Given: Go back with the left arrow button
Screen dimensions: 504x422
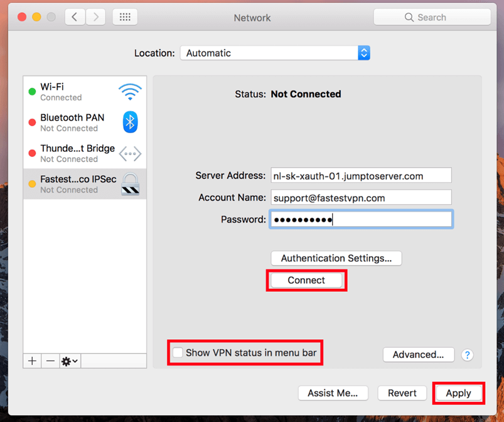Looking at the screenshot, I should point(75,17).
